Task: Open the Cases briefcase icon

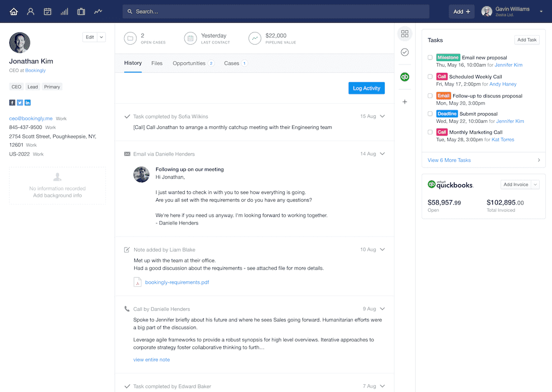Action: tap(81, 12)
